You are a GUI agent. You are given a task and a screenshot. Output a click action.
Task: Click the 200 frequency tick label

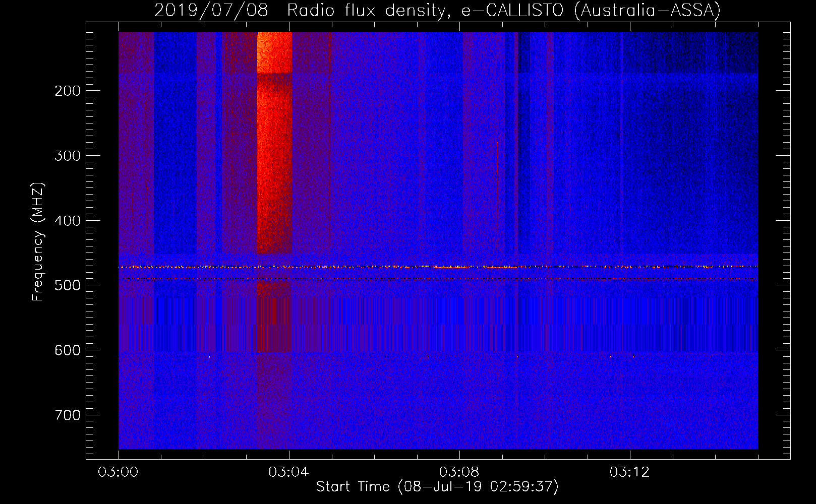[x=68, y=91]
